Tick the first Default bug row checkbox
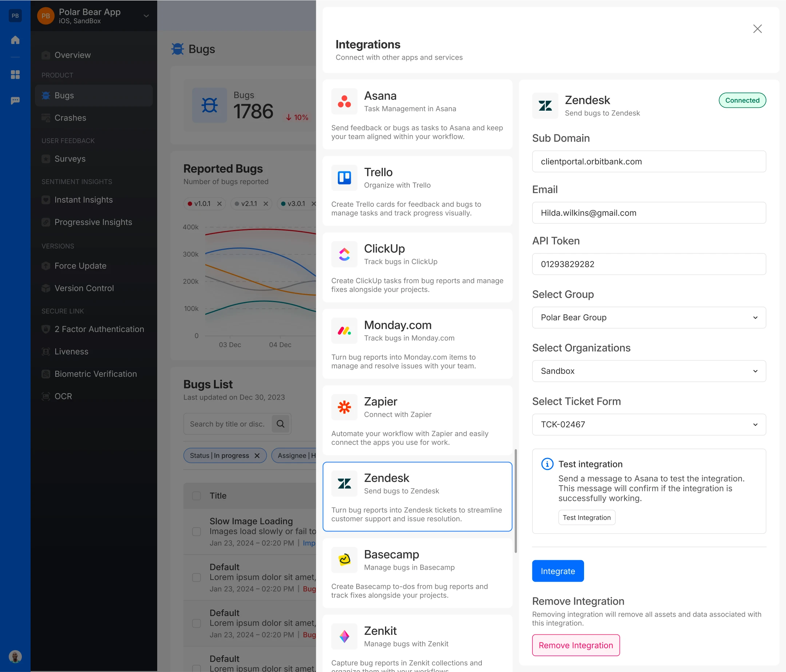786x672 pixels. pos(196,577)
